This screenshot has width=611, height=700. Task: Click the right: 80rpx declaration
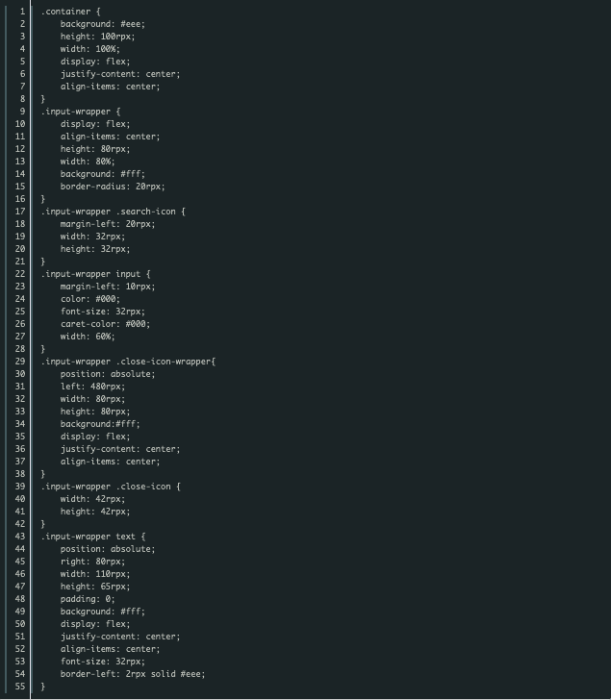point(93,562)
